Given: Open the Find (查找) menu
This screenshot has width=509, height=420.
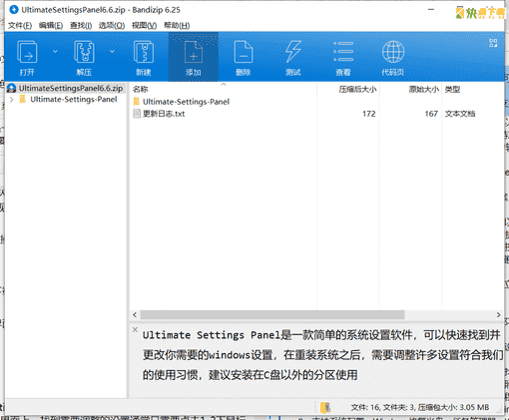Looking at the screenshot, I should [x=81, y=25].
